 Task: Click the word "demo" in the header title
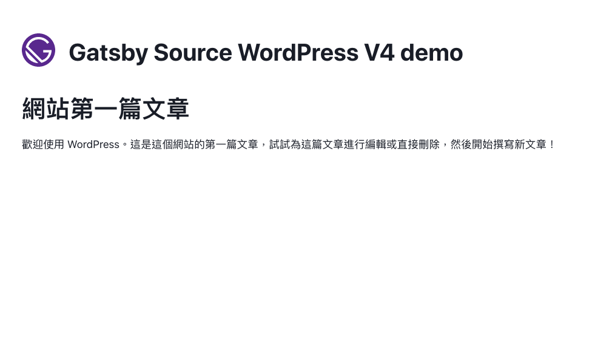coord(431,52)
